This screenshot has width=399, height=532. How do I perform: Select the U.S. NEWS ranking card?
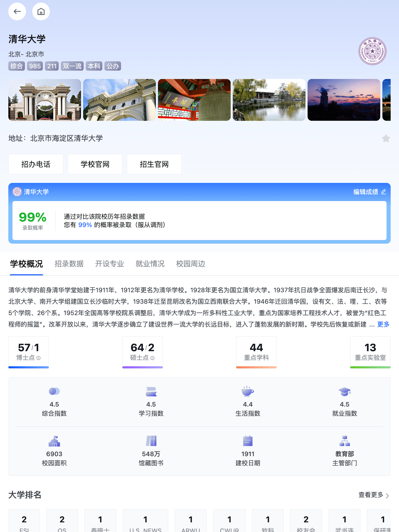145,521
